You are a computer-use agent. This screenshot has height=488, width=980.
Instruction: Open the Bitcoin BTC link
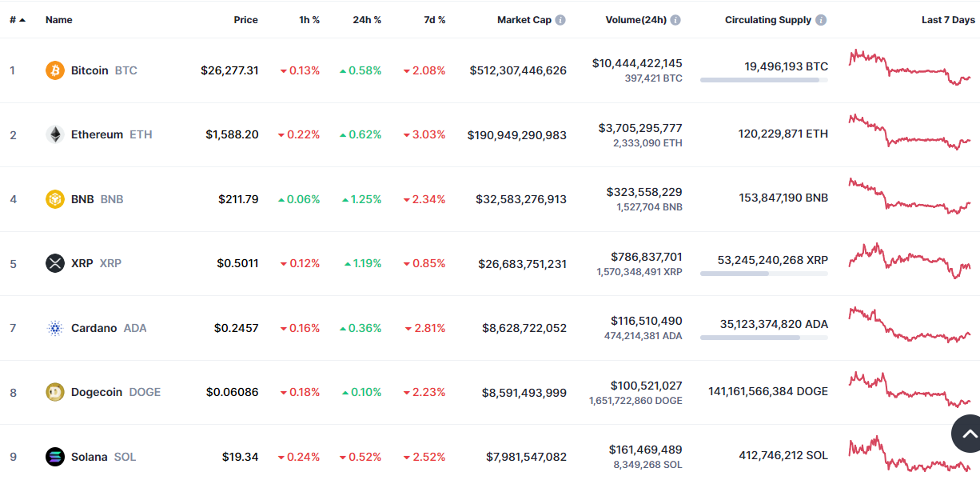pyautogui.click(x=104, y=70)
